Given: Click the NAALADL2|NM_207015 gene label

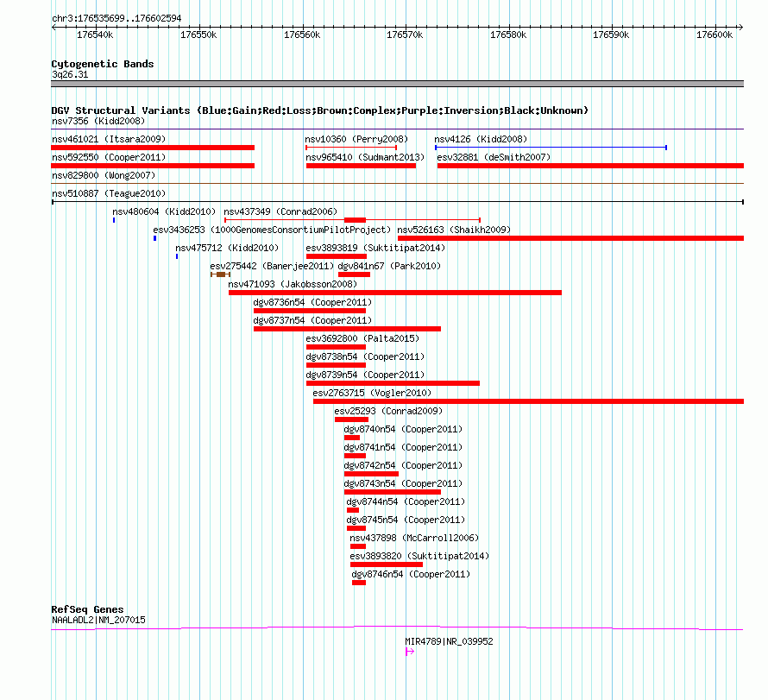Looking at the screenshot, I should pos(98,620).
